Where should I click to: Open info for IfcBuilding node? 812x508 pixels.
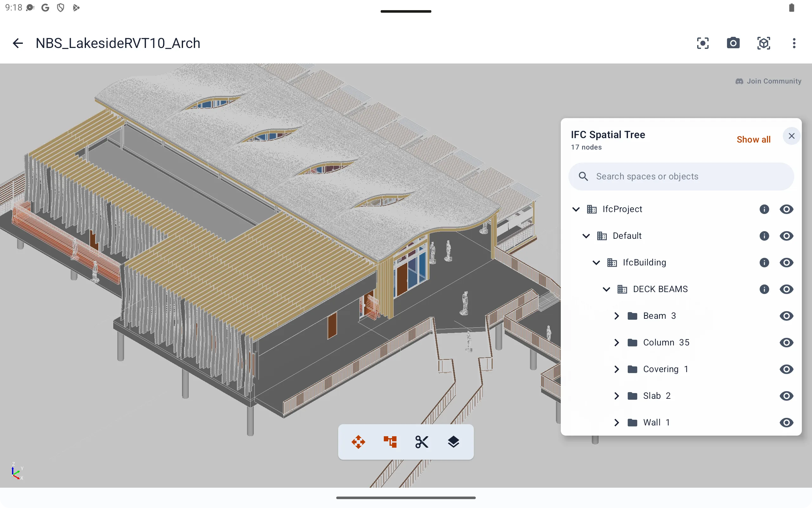point(764,262)
